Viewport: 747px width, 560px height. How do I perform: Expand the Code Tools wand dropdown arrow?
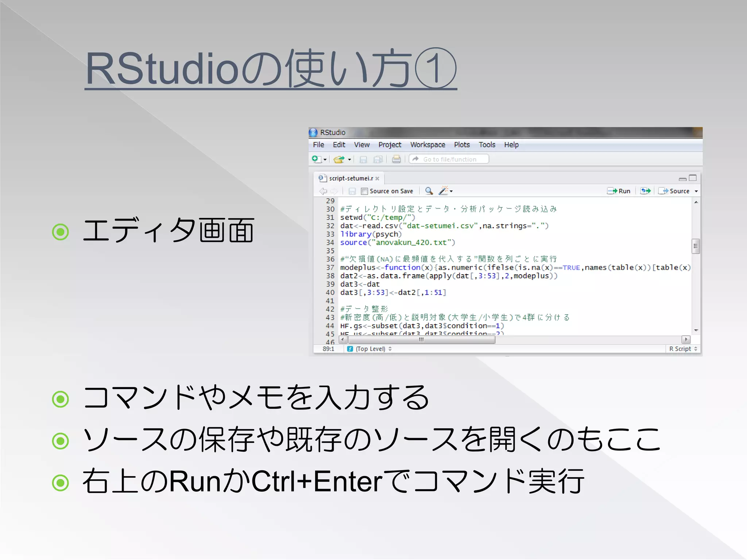tap(451, 191)
